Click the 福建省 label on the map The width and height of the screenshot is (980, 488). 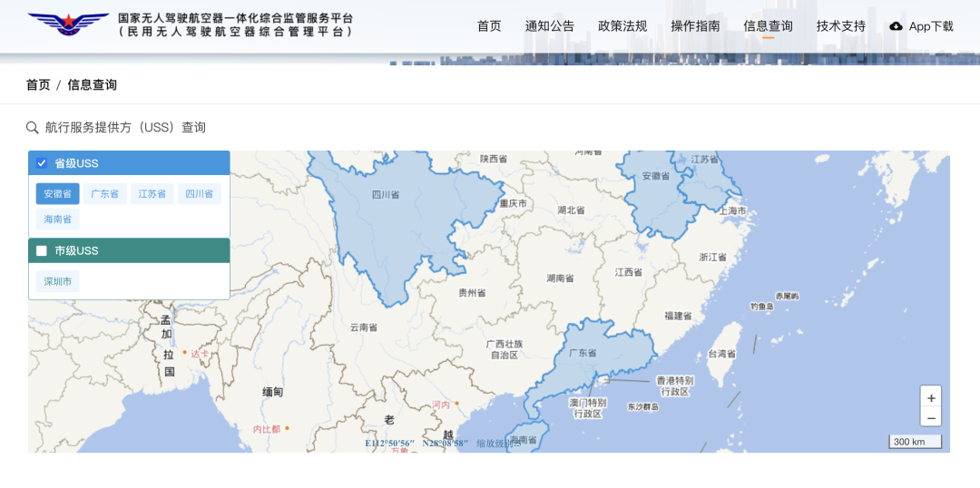678,317
